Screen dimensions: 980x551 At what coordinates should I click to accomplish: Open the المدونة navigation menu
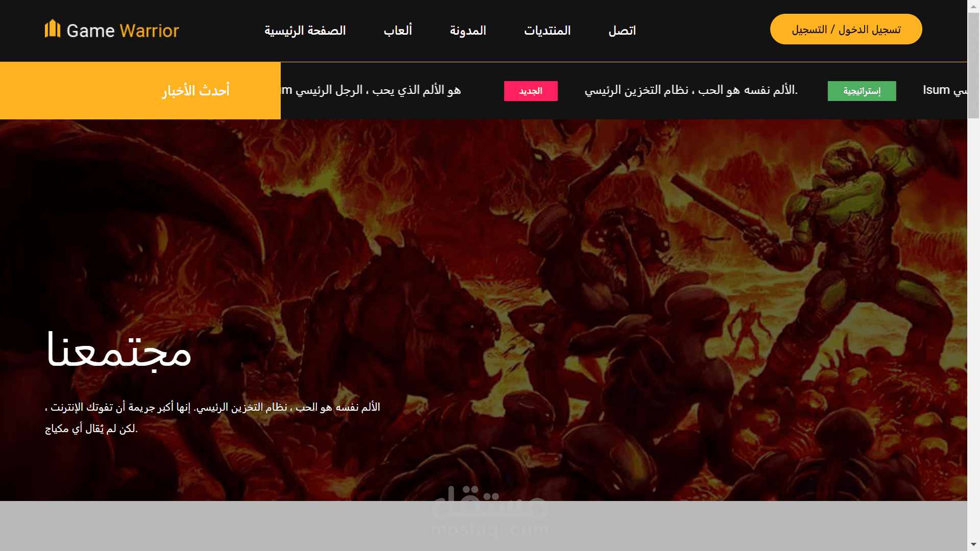(x=468, y=30)
